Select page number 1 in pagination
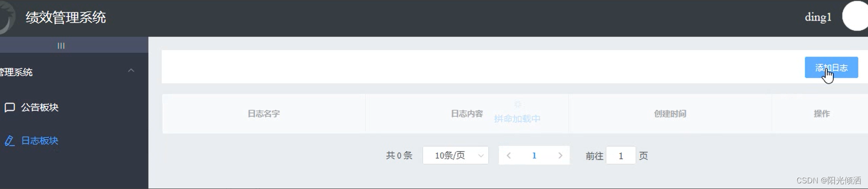868x189 pixels. 534,155
